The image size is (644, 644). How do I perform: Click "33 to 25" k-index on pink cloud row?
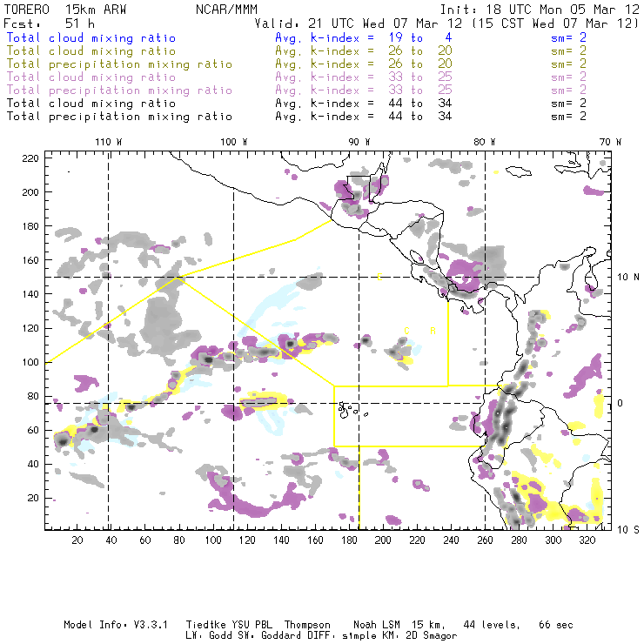click(420, 77)
